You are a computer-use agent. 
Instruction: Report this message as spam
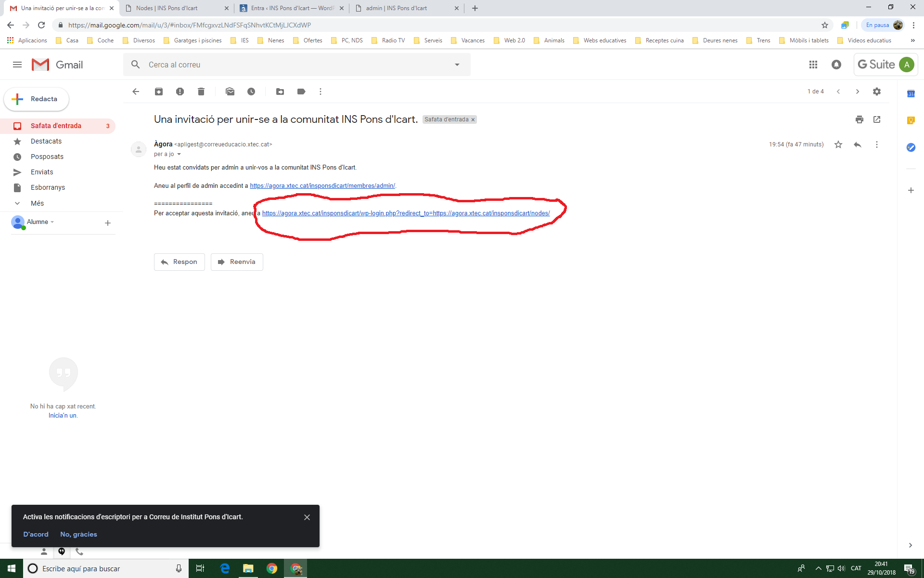pos(180,92)
